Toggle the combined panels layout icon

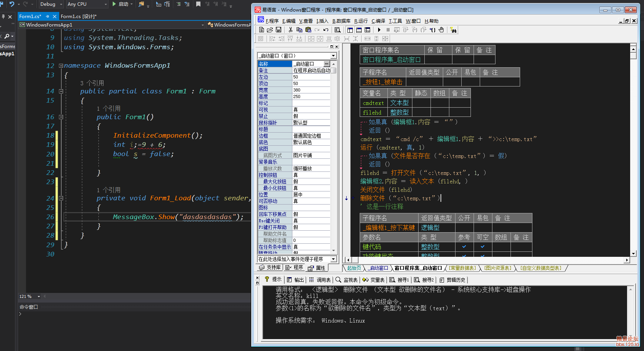tap(367, 30)
